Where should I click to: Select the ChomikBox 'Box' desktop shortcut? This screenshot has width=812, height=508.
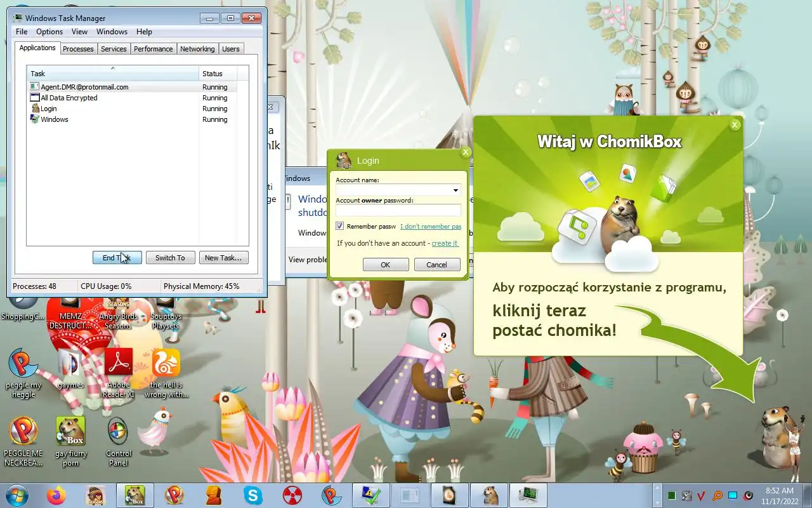[x=70, y=441]
